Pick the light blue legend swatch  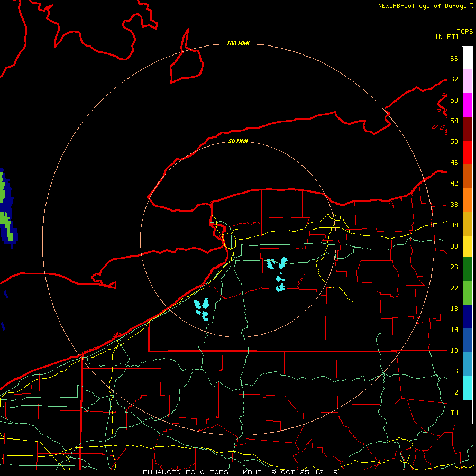coord(467,364)
